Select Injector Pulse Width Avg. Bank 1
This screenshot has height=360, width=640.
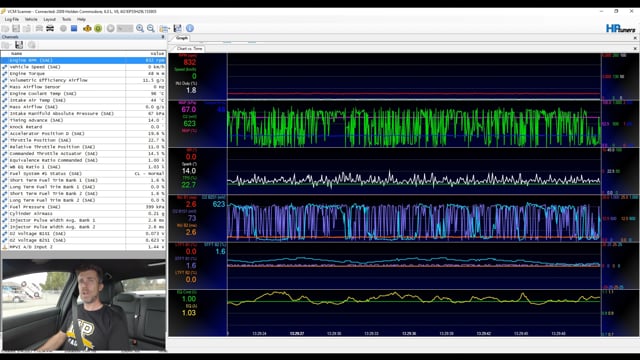83,220
